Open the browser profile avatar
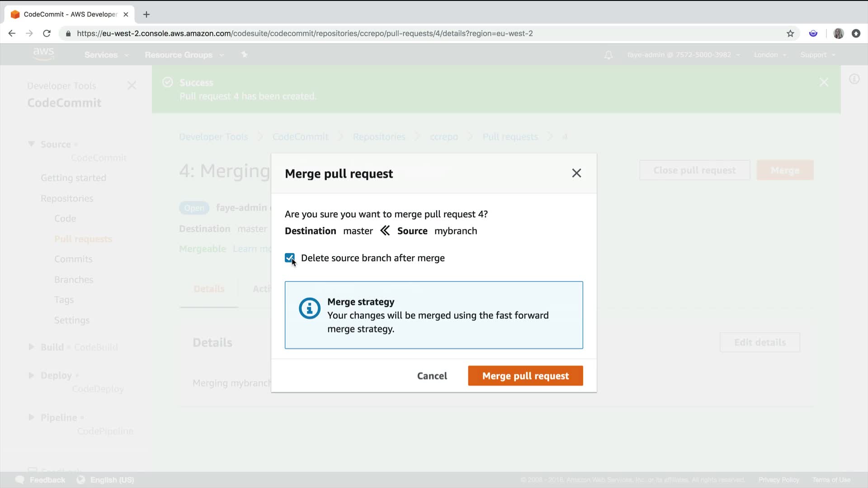Viewport: 868px width, 488px height. pos(838,33)
